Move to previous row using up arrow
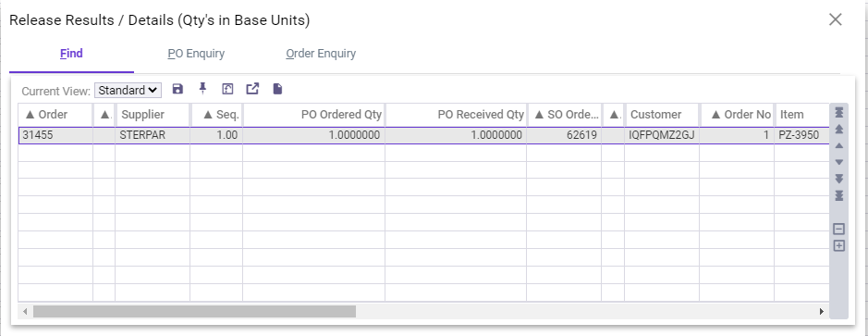The image size is (868, 336). pyautogui.click(x=838, y=146)
